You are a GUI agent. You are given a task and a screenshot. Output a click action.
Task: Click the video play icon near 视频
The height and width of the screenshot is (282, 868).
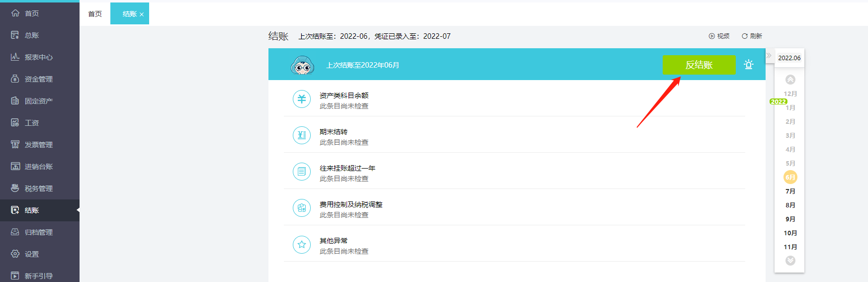[712, 36]
